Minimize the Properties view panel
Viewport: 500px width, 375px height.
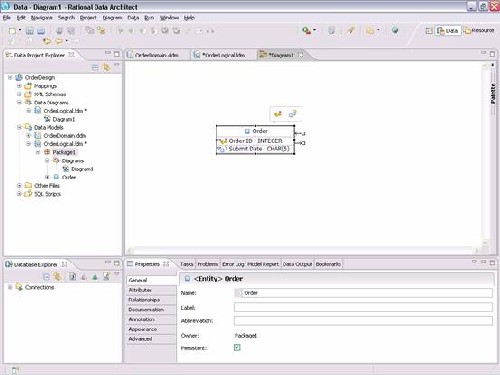pyautogui.click(x=483, y=263)
